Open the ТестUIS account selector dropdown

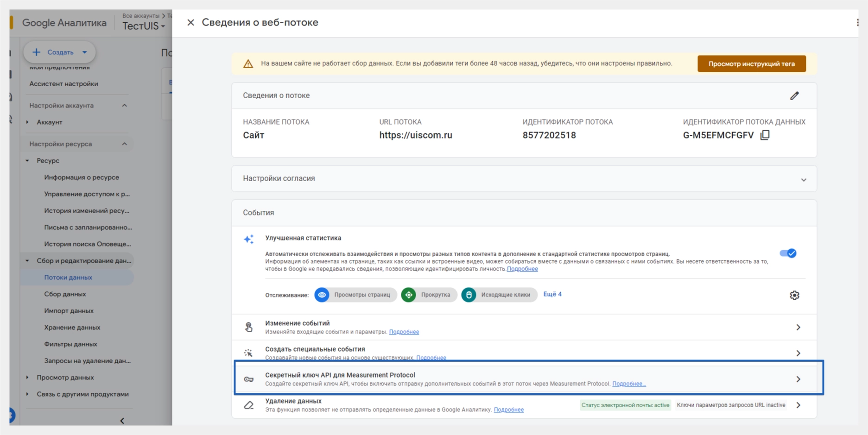click(144, 26)
